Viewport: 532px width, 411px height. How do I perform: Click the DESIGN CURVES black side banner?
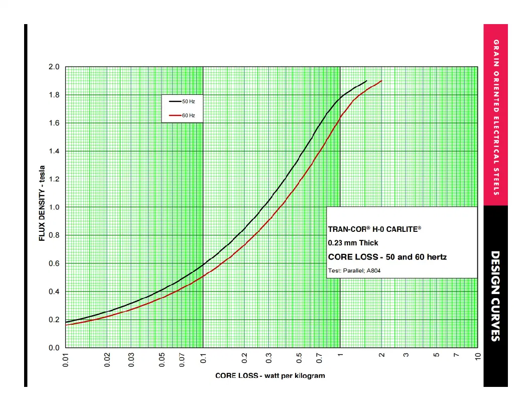pyautogui.click(x=495, y=296)
